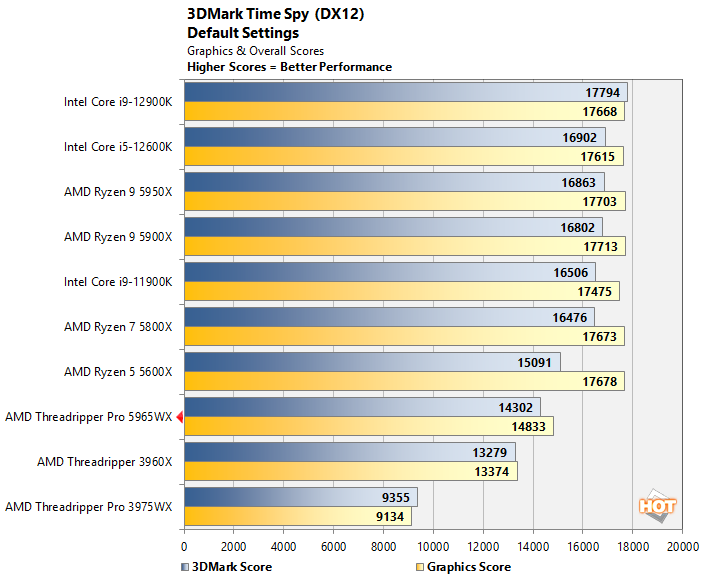Click the 16802 score value
This screenshot has width=708, height=576.
coord(578,228)
